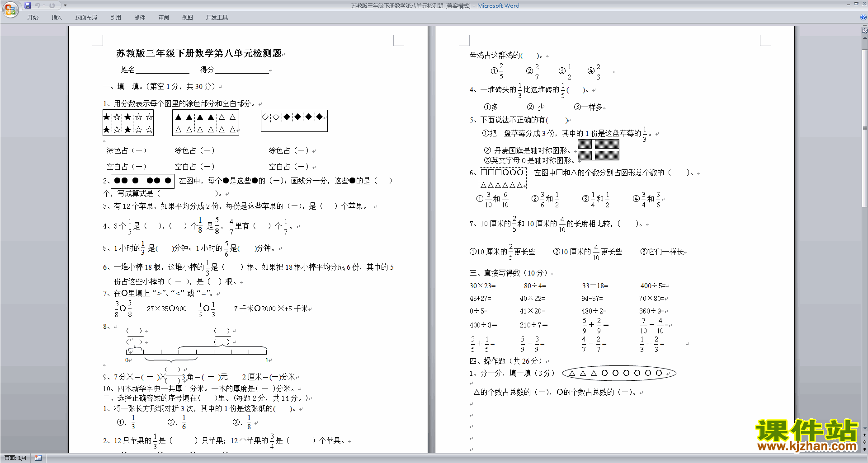Viewport: 868px width, 463px height.
Task: Click option ①多 in question 4
Action: [491, 107]
